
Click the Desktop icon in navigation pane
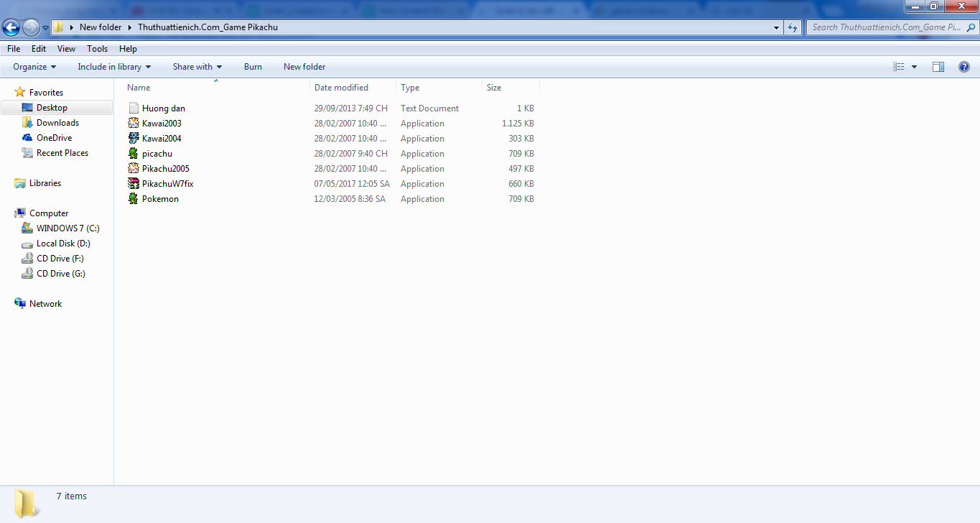click(27, 108)
